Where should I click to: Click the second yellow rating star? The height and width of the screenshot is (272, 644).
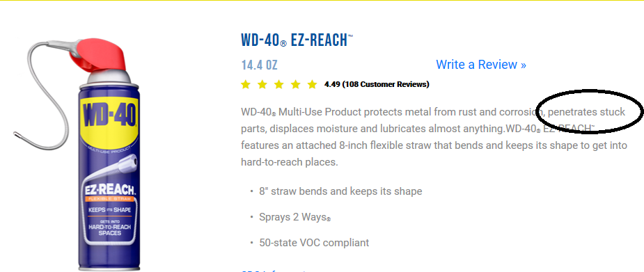click(262, 84)
